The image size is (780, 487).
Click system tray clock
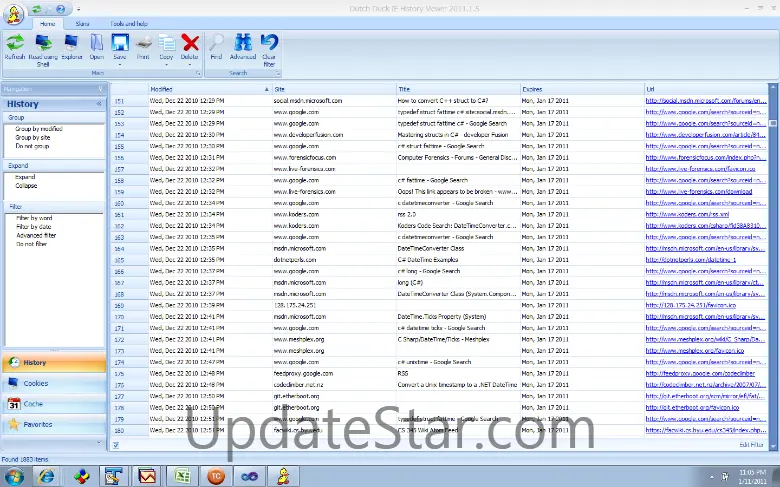point(752,477)
